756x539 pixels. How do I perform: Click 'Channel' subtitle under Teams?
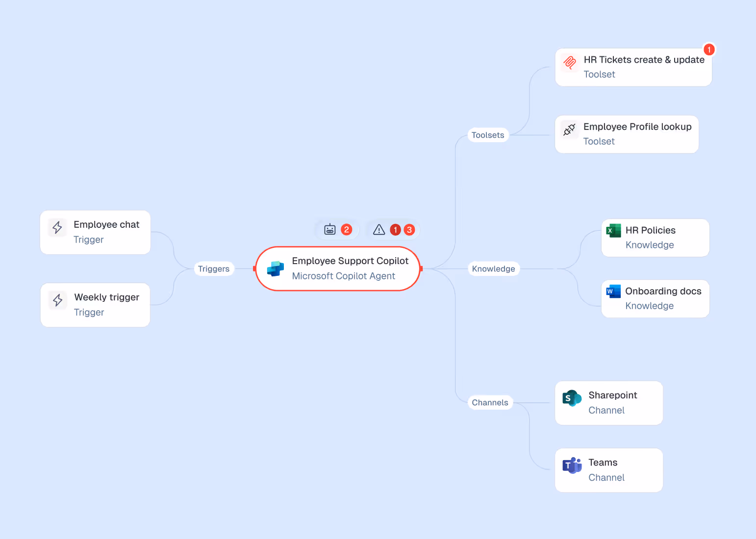point(606,478)
